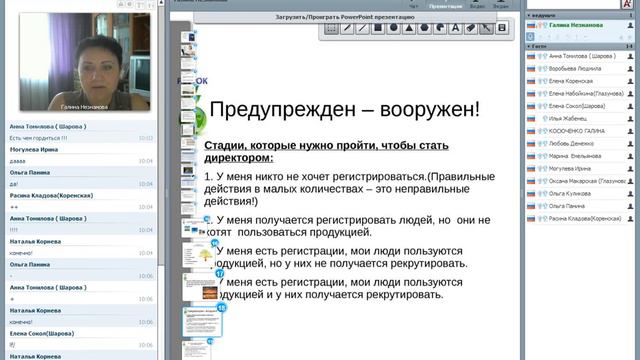Collapse the Гости section
Image resolution: width=640 pixels, height=360 pixels.
click(x=529, y=47)
